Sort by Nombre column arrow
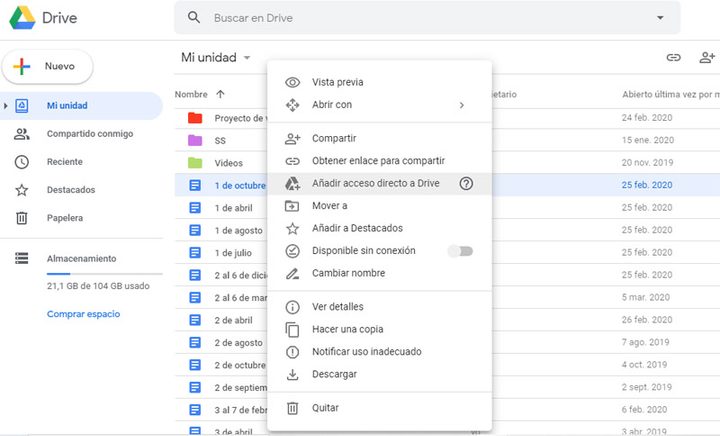720x436 pixels. click(x=220, y=94)
